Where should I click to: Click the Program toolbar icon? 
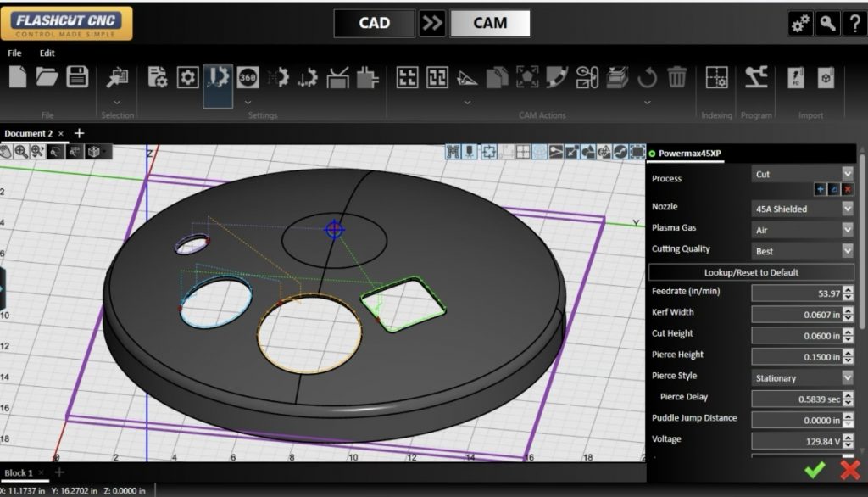756,79
